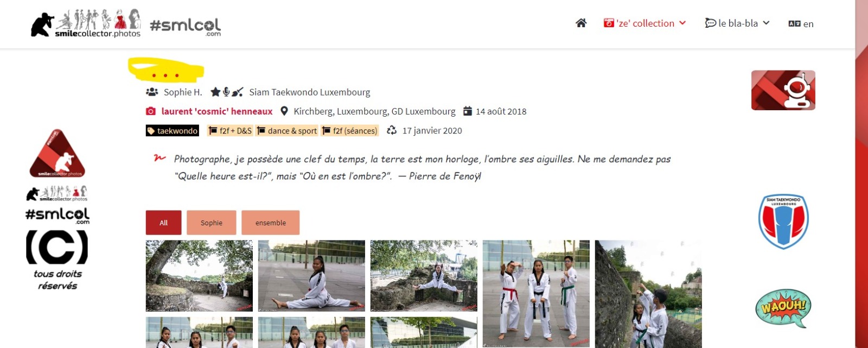Open the f2f (séances) category tag
This screenshot has height=348, width=868.
(x=349, y=131)
